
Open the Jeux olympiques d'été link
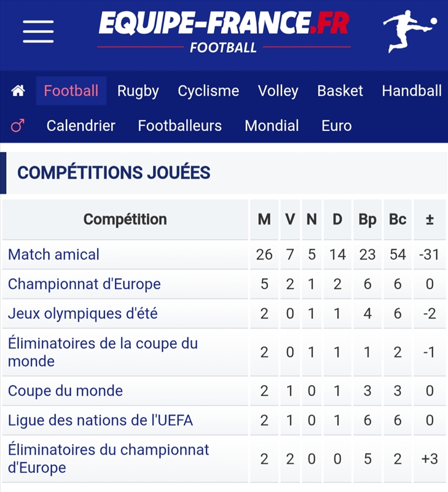83,314
